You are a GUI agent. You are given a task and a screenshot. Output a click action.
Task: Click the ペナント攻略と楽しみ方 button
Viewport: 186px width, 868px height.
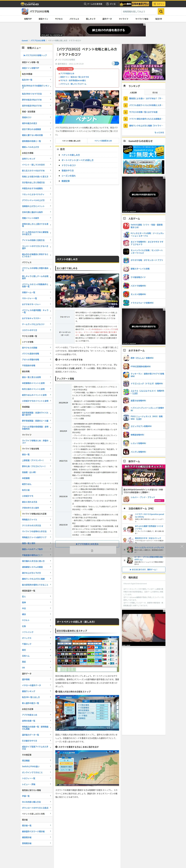[x=71, y=141]
